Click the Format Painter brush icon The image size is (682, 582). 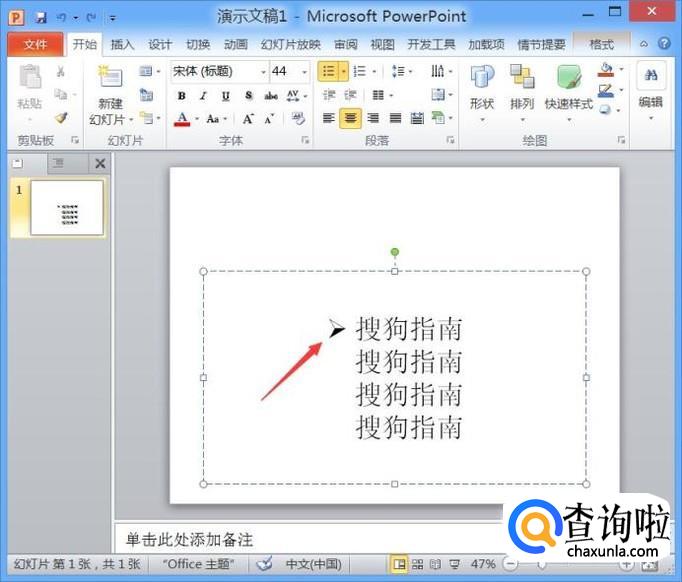tap(61, 117)
